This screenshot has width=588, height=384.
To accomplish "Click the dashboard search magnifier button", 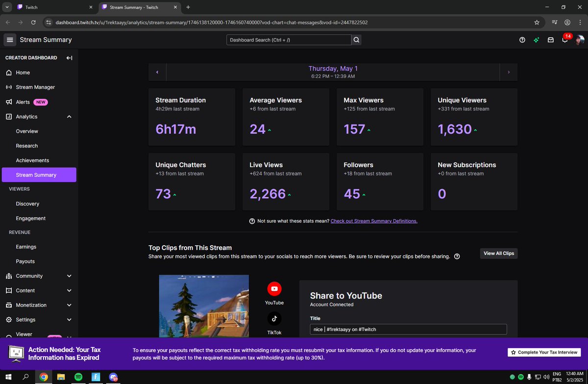I will pyautogui.click(x=356, y=40).
